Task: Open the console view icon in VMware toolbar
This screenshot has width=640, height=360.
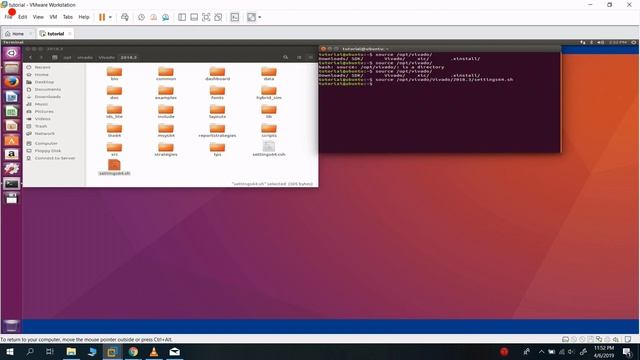Action: point(235,17)
